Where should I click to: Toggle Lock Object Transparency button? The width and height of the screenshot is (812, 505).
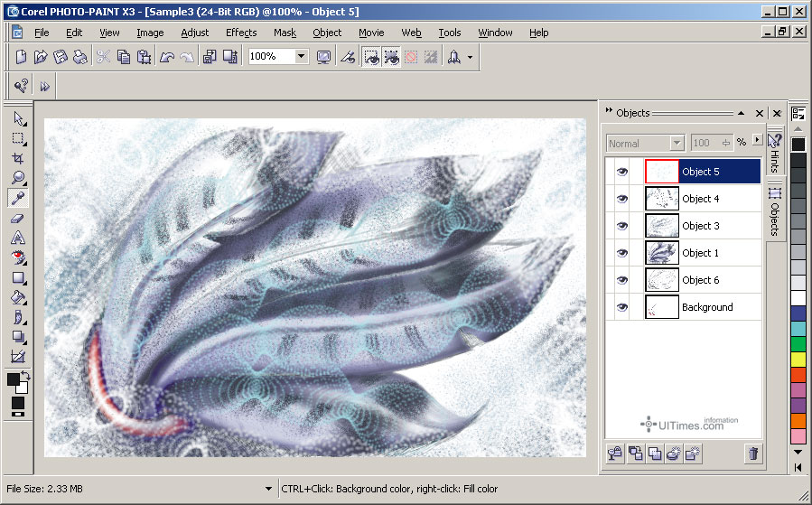(x=615, y=454)
